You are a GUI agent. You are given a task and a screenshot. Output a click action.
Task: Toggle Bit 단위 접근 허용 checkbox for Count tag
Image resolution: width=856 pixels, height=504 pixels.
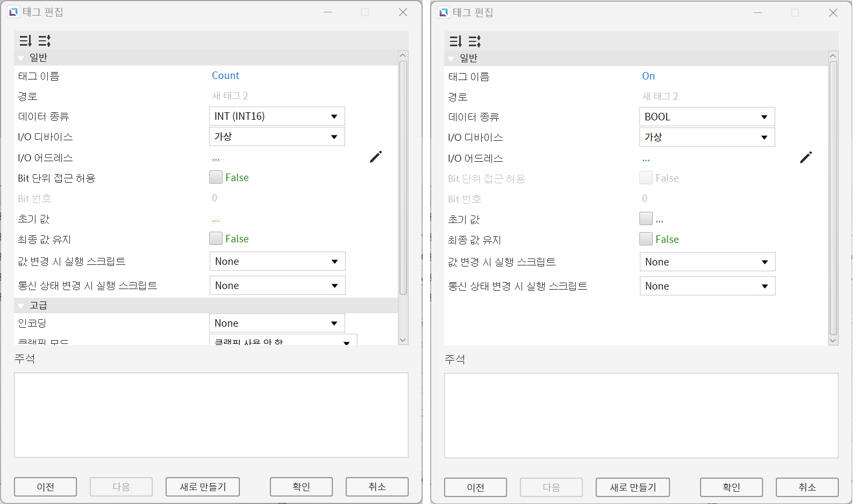[x=216, y=177]
